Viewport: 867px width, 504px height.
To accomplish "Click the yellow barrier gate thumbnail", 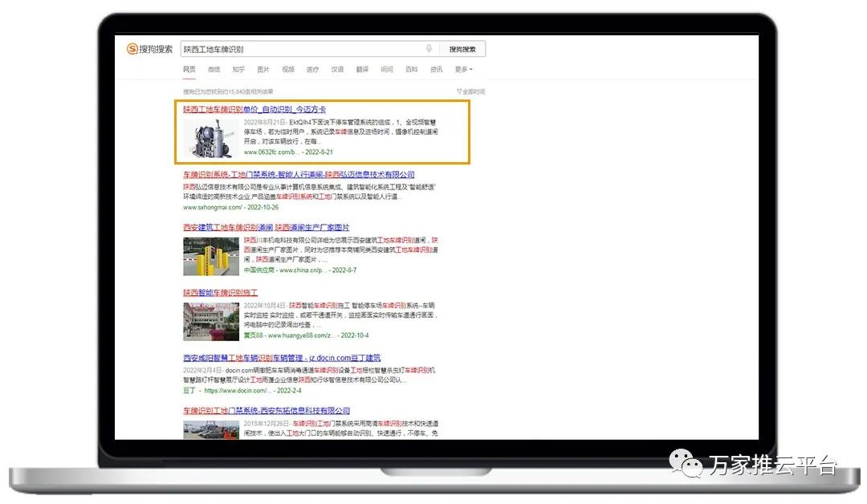I will [211, 256].
